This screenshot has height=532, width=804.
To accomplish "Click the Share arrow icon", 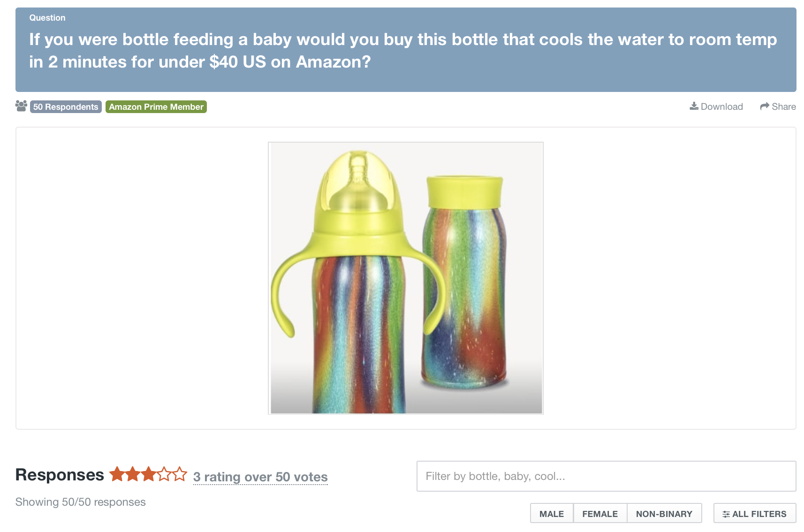I will (x=765, y=106).
